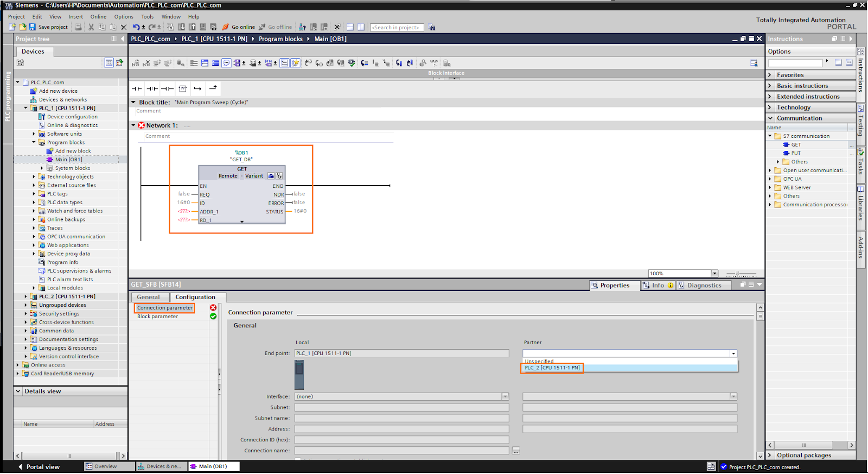Expand the Technology section
This screenshot has width=868, height=474.
pos(770,108)
